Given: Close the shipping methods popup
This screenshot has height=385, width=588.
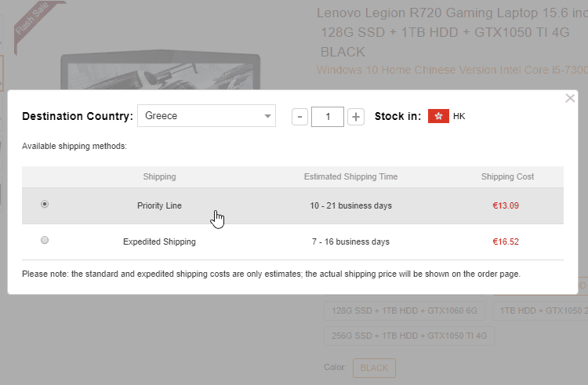Looking at the screenshot, I should click(x=570, y=98).
